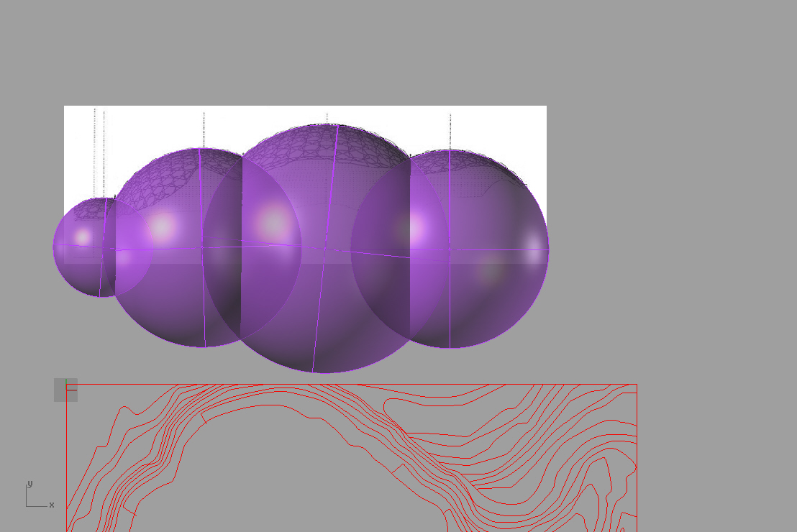Click the bottom point of the largest sphere
This screenshot has width=797, height=532.
coord(325,372)
